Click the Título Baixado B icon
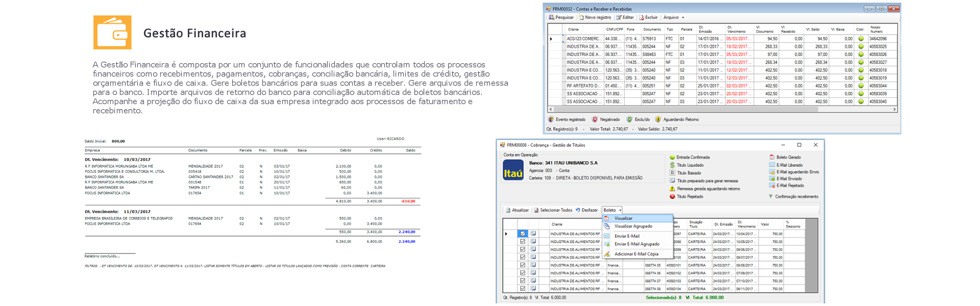 [x=672, y=173]
